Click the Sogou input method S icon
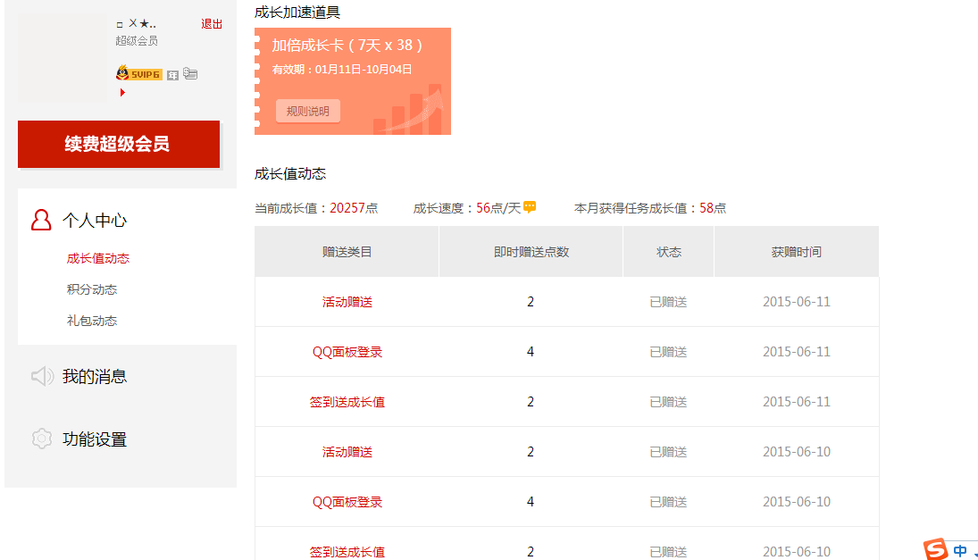Image resolution: width=978 pixels, height=560 pixels. (935, 549)
